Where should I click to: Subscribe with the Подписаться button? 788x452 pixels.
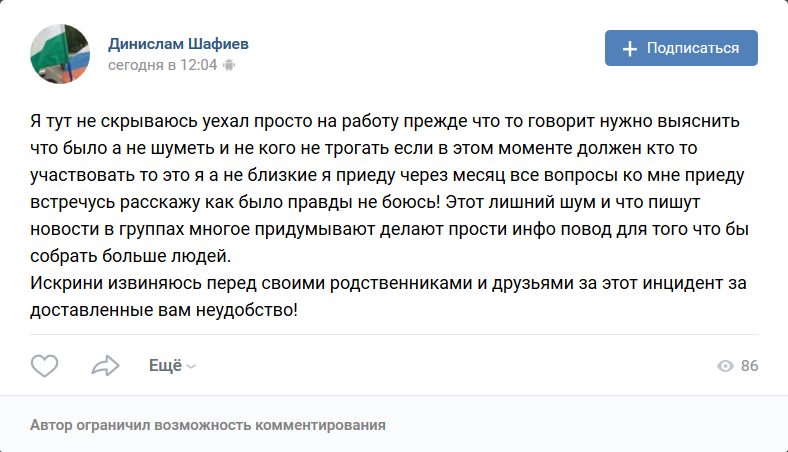coord(681,48)
